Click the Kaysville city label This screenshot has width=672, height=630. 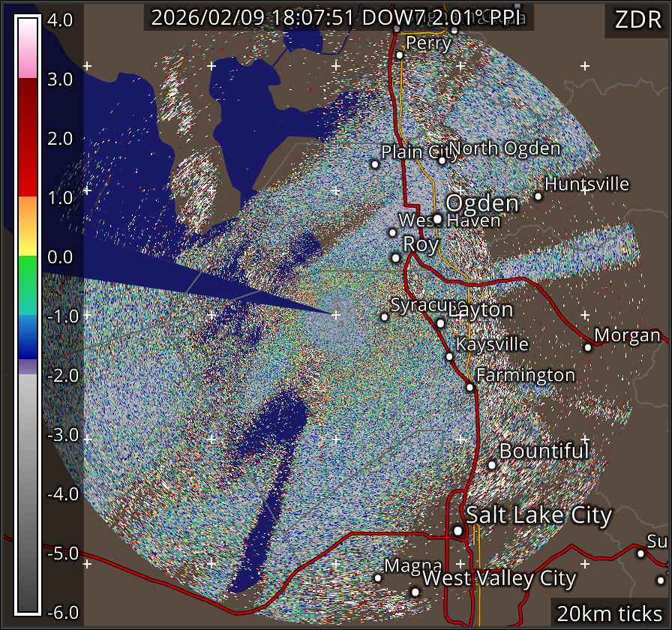[x=493, y=344]
